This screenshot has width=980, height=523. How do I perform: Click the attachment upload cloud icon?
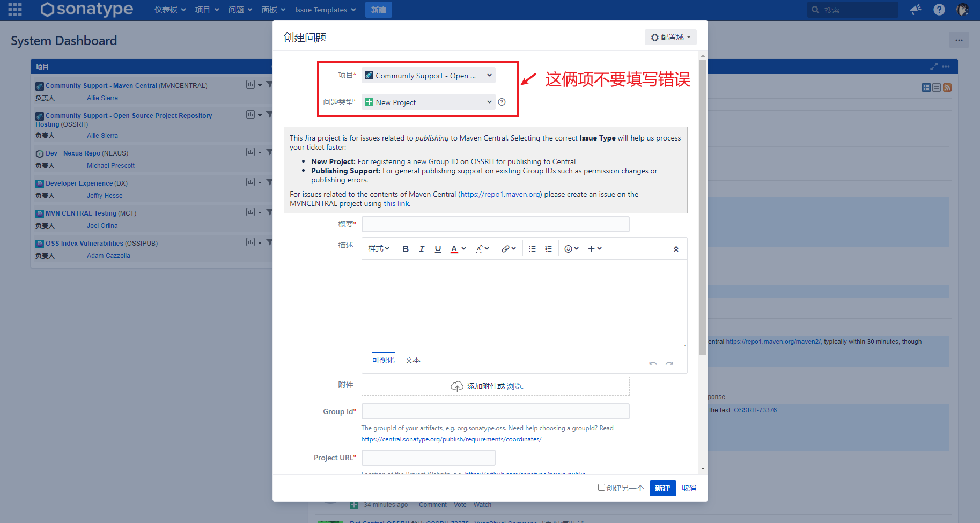coord(456,386)
